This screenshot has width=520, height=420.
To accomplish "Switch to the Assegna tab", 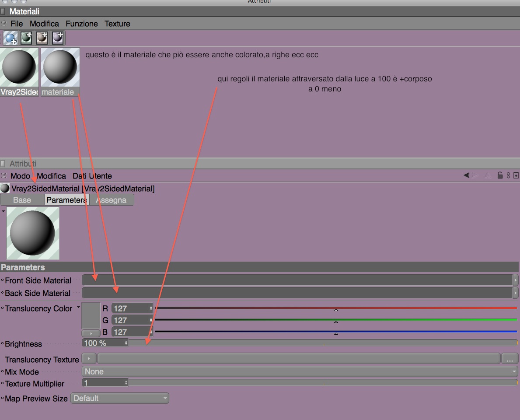I will point(112,200).
